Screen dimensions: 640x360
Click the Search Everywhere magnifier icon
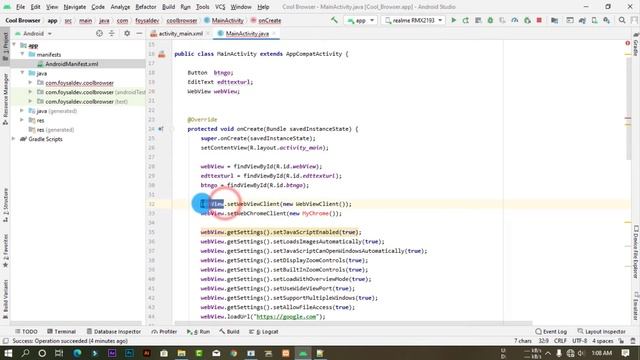pos(622,20)
